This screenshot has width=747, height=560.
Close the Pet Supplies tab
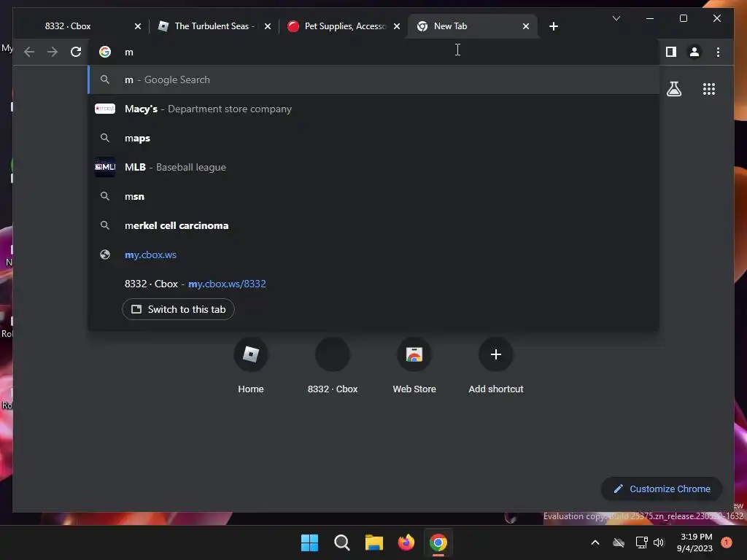click(397, 26)
